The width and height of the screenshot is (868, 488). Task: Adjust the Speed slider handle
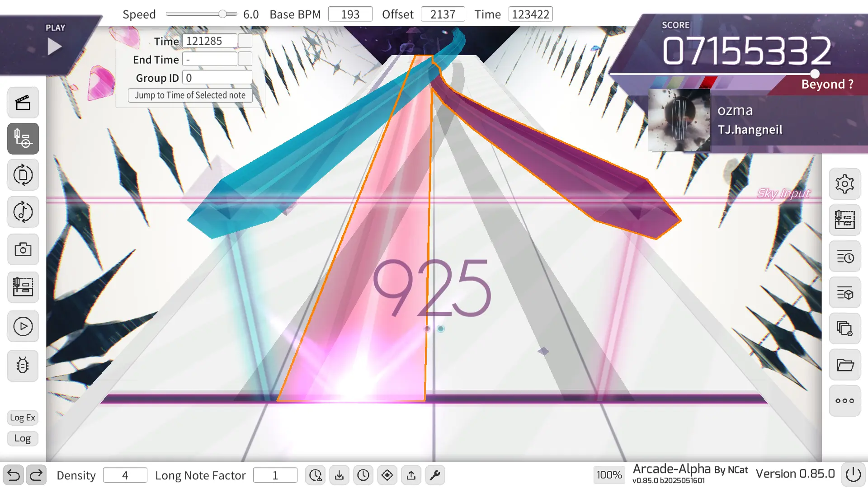click(222, 14)
